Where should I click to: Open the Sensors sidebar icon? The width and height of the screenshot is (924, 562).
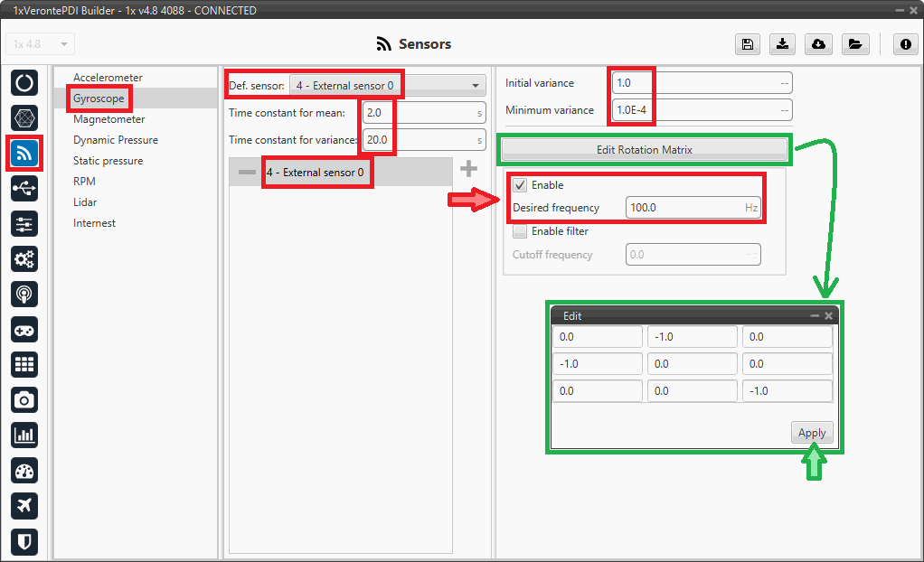tap(24, 153)
